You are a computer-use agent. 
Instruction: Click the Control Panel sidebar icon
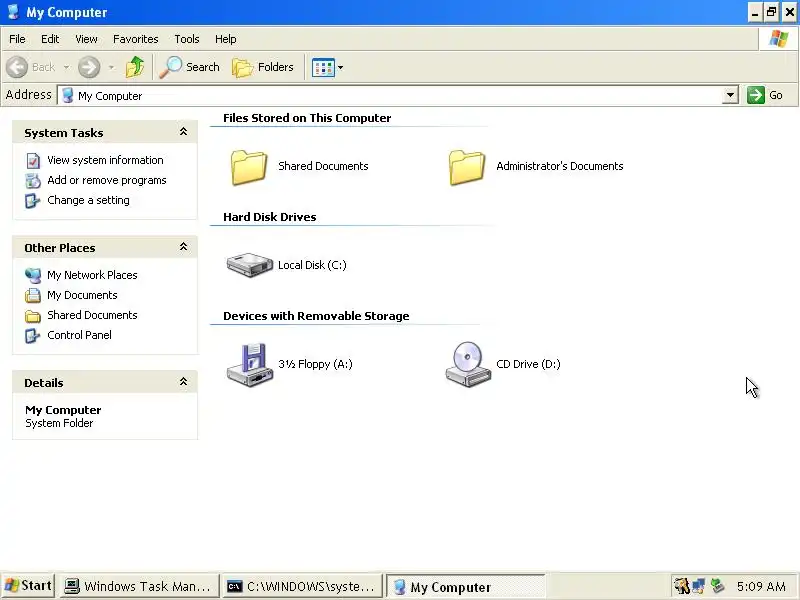tap(33, 335)
